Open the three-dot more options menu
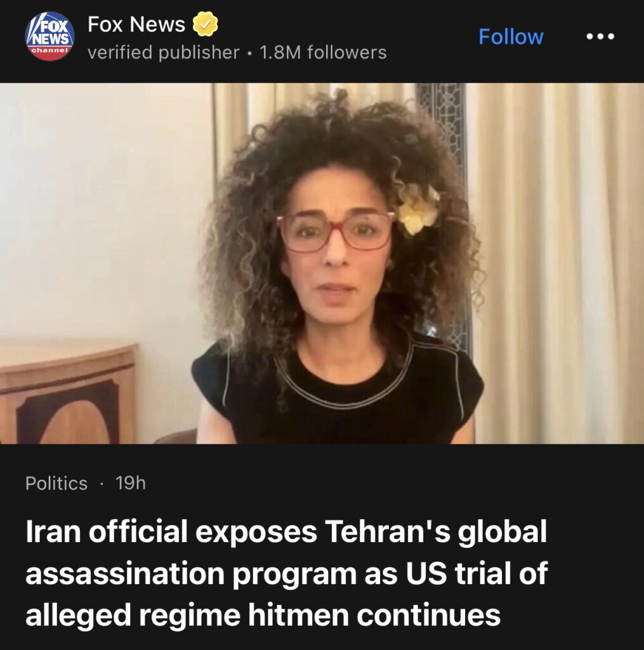The width and height of the screenshot is (644, 650). click(x=600, y=36)
